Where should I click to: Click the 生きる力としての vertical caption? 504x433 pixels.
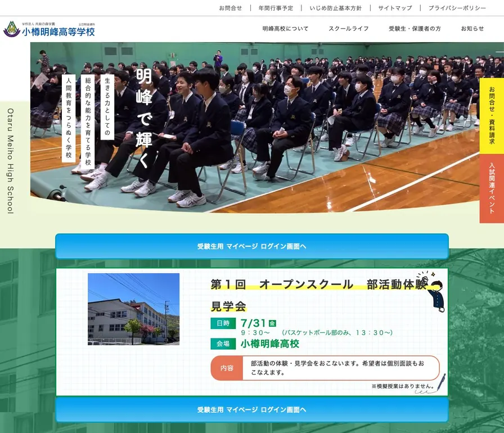coord(107,107)
